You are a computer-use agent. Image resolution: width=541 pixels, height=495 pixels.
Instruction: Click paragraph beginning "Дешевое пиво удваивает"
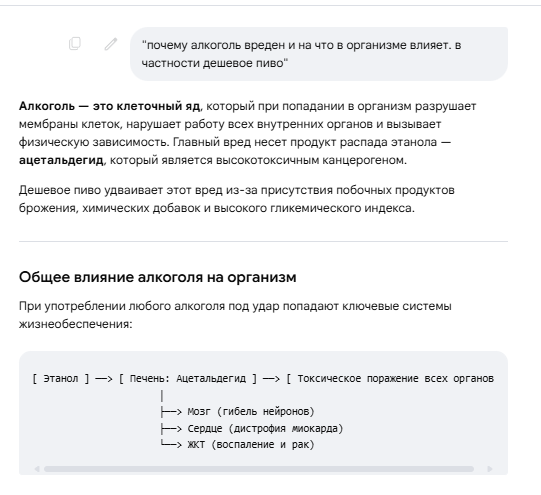[237, 199]
